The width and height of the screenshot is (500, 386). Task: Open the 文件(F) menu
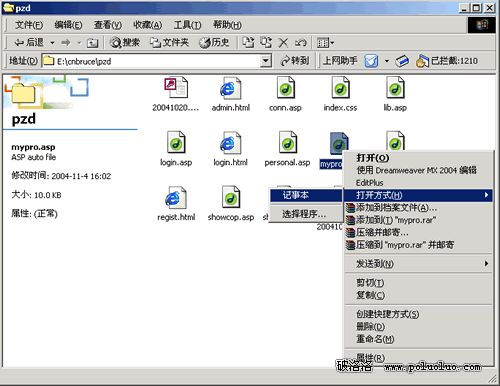[29, 25]
